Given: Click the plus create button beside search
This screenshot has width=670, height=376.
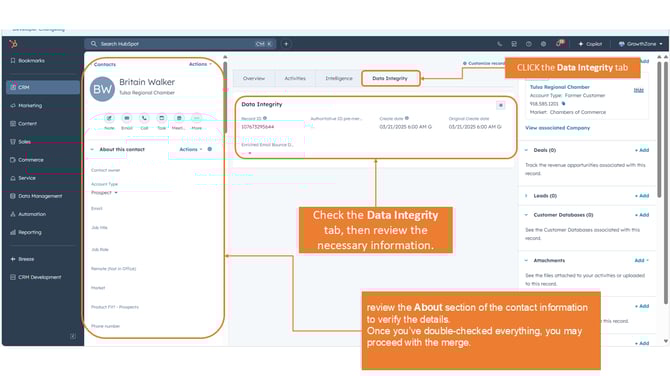Looking at the screenshot, I should 286,44.
